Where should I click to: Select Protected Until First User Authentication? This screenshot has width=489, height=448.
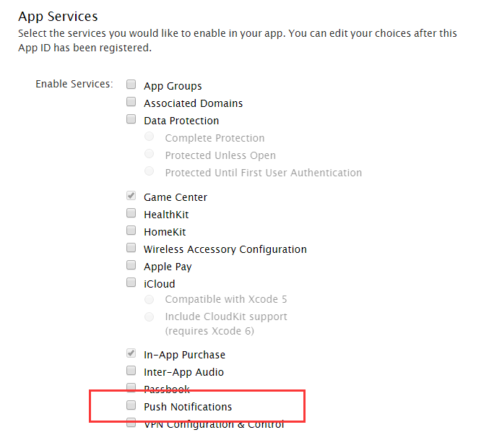(150, 172)
